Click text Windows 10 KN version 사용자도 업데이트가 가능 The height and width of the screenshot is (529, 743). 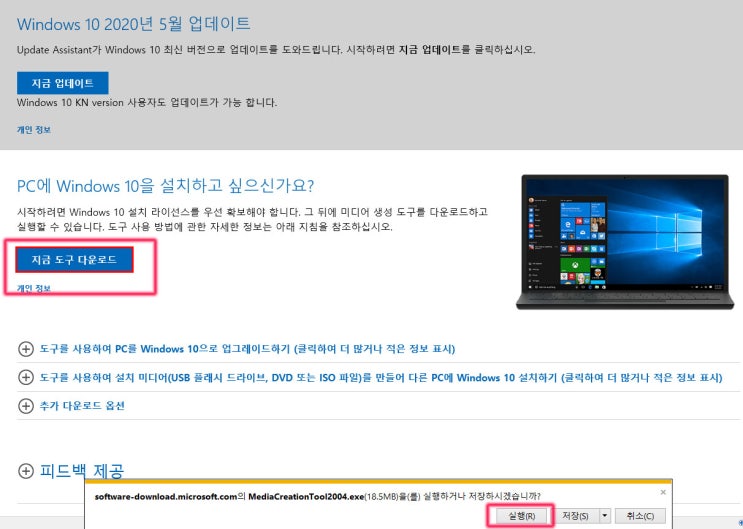click(147, 102)
